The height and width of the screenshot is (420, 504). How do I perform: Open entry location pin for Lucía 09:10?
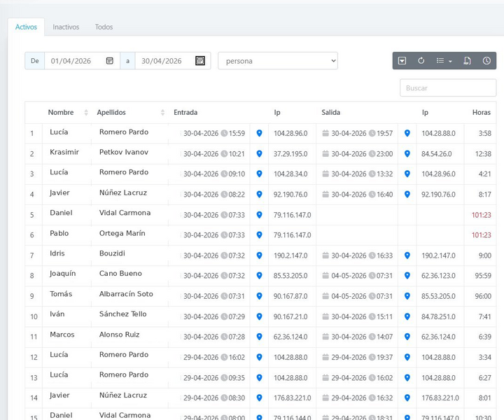coord(260,174)
